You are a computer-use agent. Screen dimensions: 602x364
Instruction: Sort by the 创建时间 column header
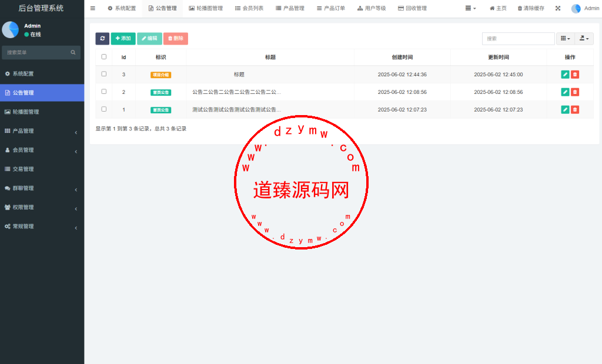pos(402,57)
